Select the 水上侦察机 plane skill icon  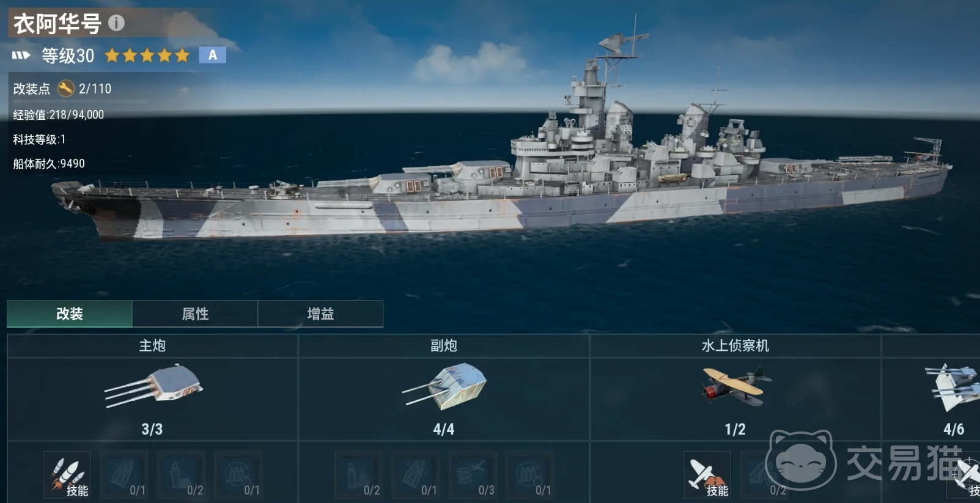(707, 475)
